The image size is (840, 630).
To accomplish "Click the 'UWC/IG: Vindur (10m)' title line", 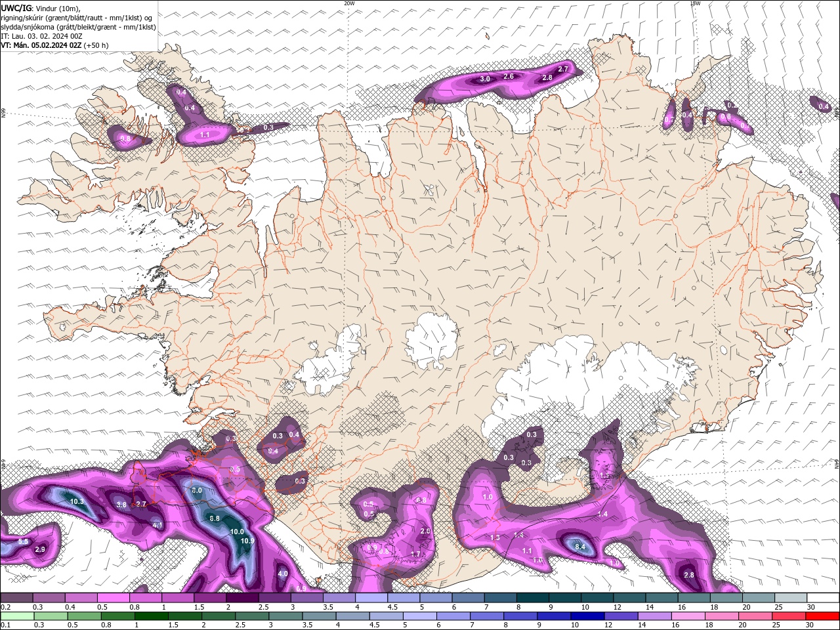I will (41, 8).
